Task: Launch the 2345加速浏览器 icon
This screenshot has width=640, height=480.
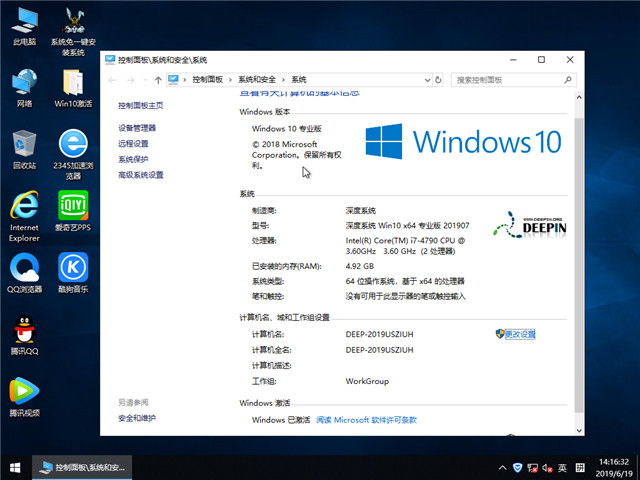Action: [x=73, y=155]
